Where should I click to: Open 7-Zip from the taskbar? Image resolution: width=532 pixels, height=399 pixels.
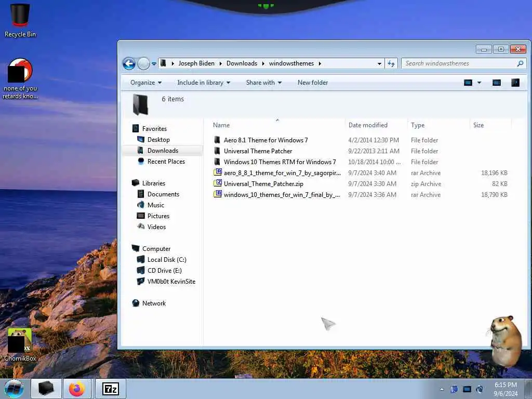pos(111,389)
